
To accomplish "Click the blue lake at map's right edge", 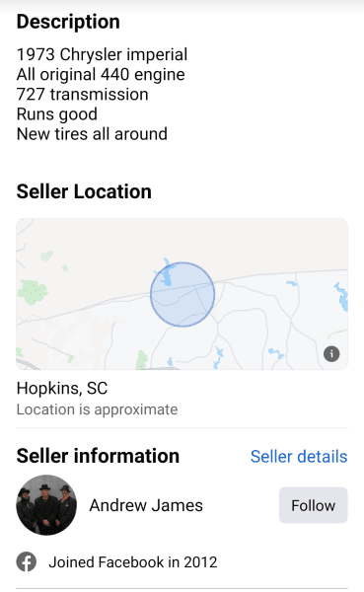I will point(341,297).
